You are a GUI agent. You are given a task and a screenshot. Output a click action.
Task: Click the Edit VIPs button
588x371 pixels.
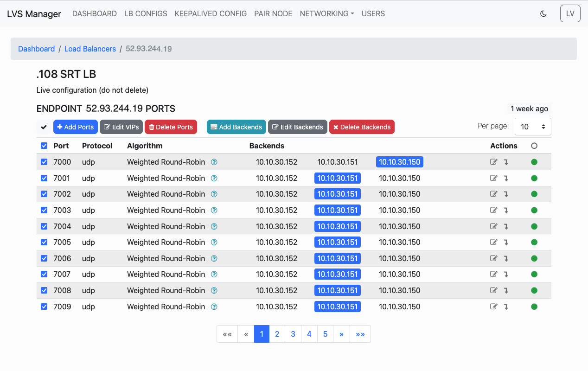click(121, 127)
